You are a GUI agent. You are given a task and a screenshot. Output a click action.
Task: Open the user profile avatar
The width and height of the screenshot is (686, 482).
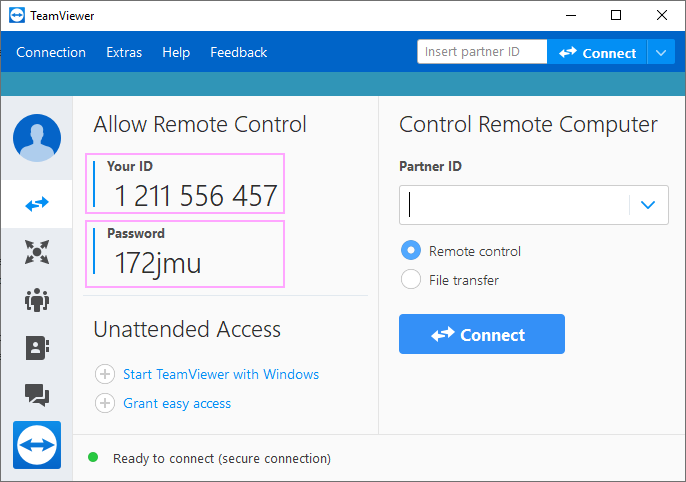tap(37, 138)
